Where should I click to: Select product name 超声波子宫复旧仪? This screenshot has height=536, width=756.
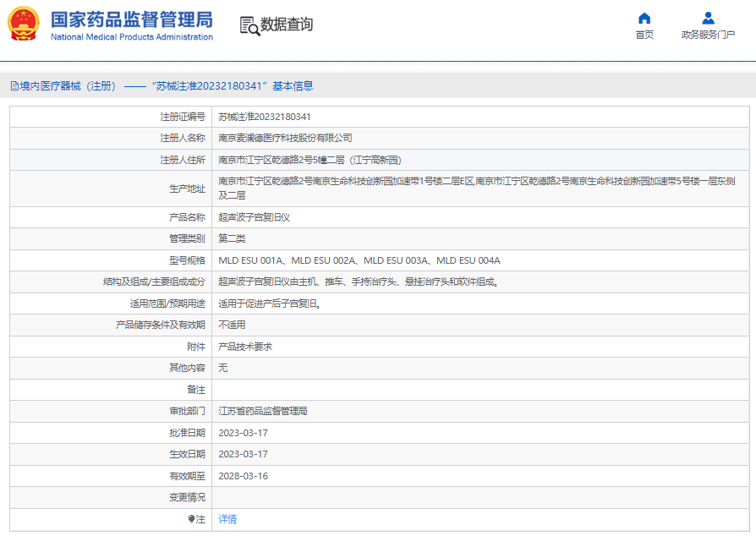[x=254, y=217]
